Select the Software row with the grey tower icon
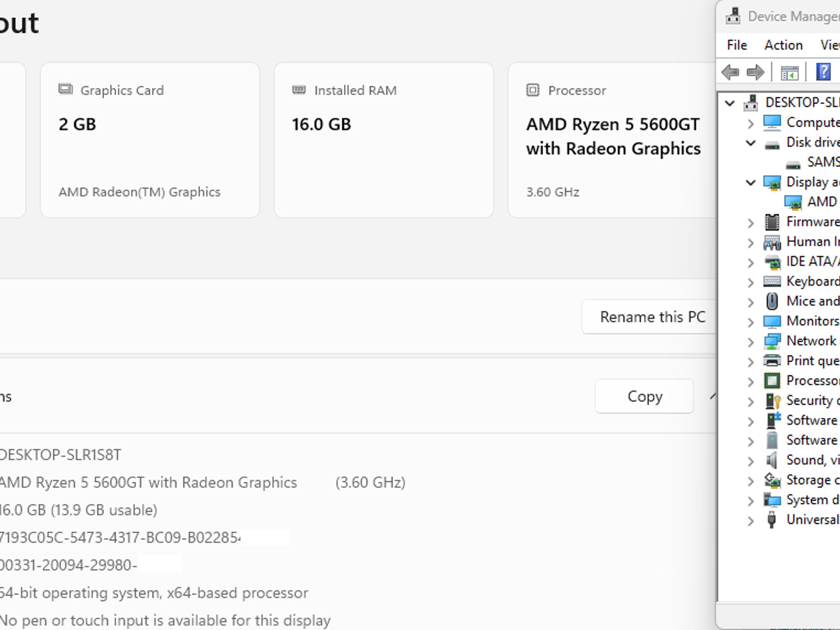Image resolution: width=840 pixels, height=630 pixels. point(802,441)
